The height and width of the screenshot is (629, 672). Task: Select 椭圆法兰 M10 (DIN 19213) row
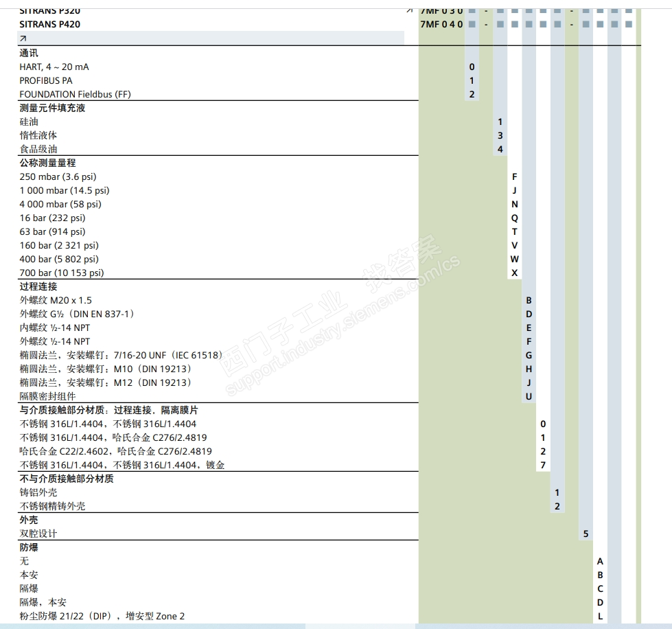[106, 369]
